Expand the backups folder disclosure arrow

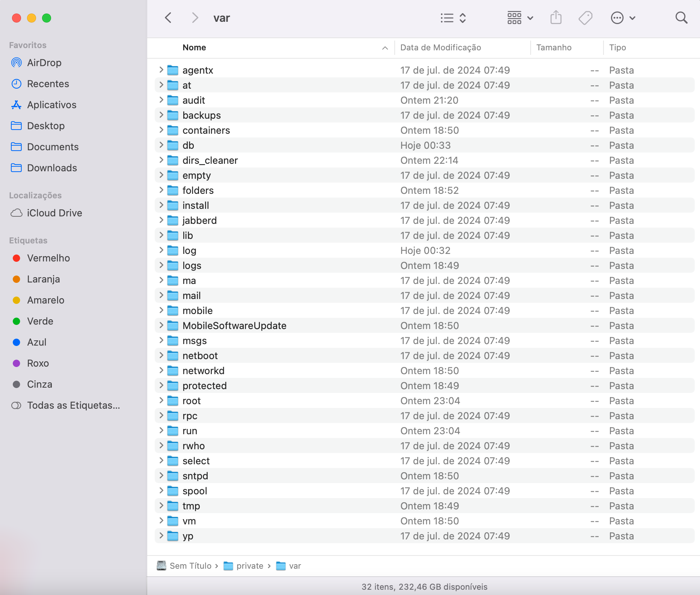161,115
